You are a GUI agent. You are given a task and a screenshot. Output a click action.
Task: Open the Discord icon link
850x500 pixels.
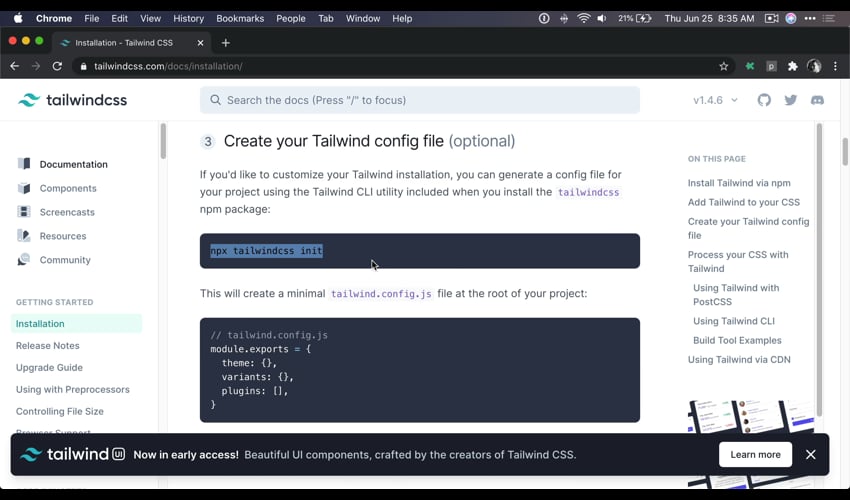point(817,100)
